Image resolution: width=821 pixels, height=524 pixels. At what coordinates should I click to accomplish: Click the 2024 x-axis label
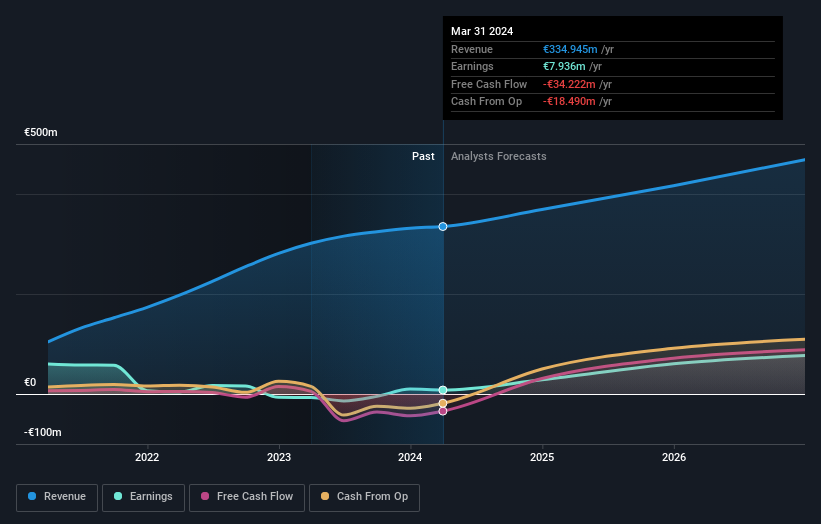tap(410, 457)
